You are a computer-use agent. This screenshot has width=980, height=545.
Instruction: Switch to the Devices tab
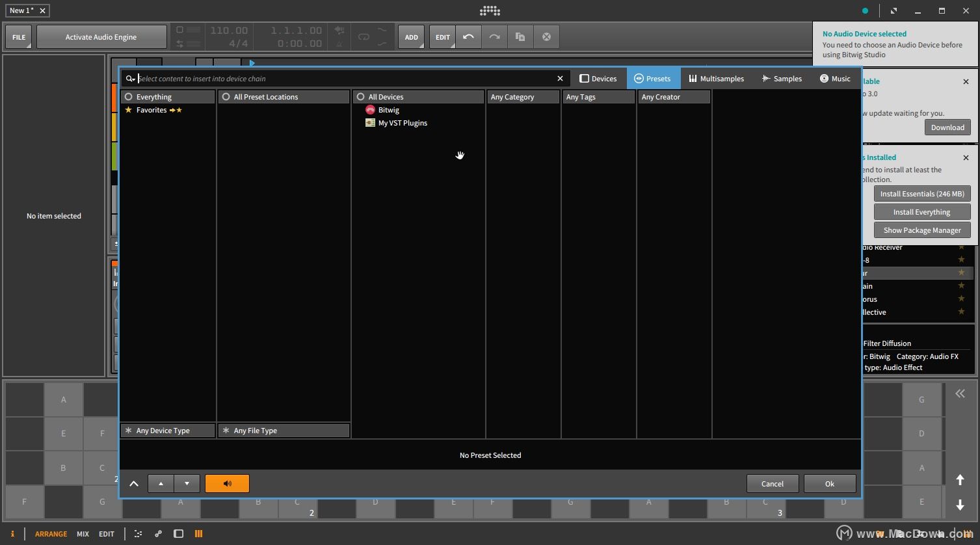598,79
